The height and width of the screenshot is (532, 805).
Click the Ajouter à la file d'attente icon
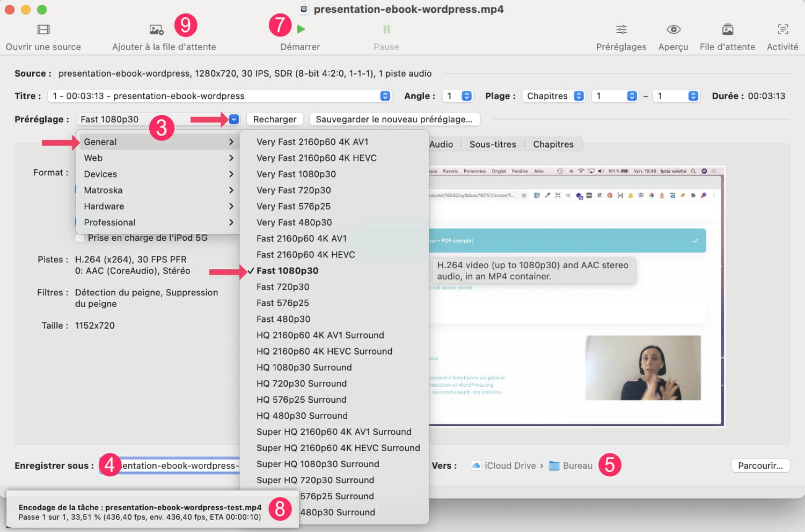156,29
